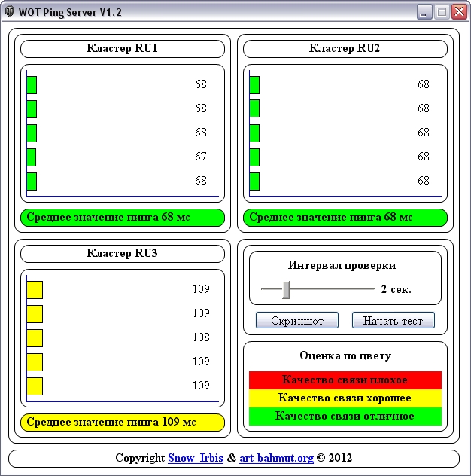Click RU2 average ping 68 мс label
This screenshot has height=476, width=471.
[345, 218]
